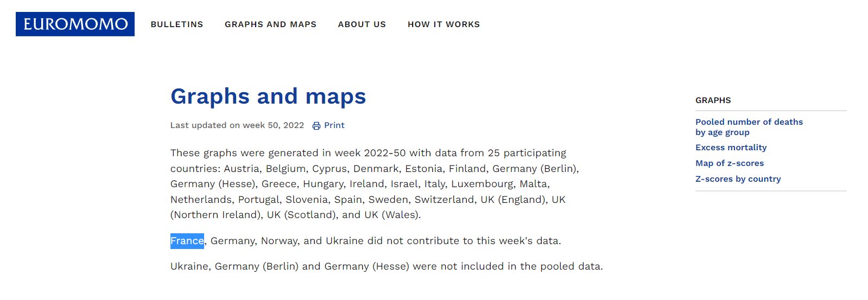Open Pooled number of deaths by age group
Screen dimensions: 868x300
click(x=749, y=127)
